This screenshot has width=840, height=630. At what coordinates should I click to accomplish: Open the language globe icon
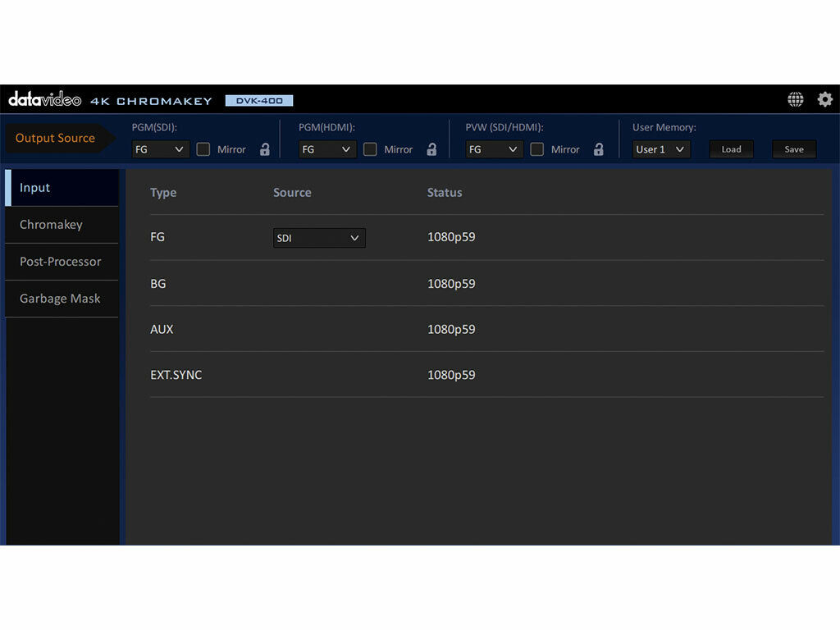[795, 100]
